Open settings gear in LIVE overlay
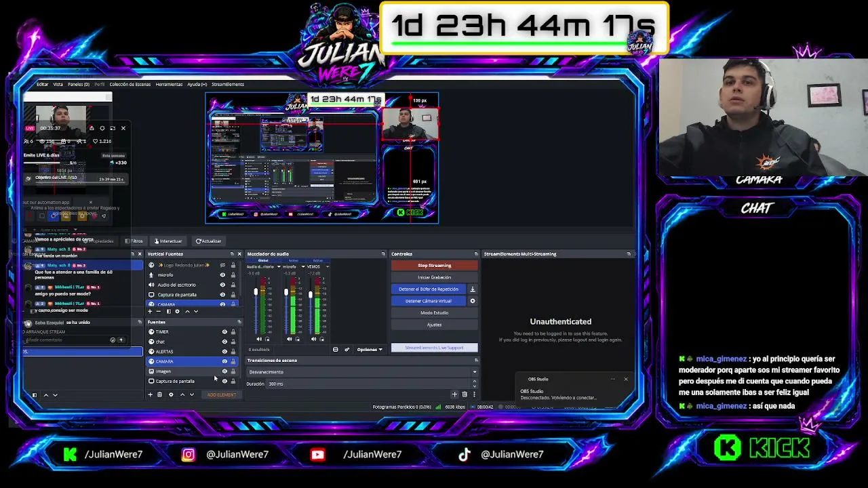Viewport: 868px width, 488px height. coord(102,128)
